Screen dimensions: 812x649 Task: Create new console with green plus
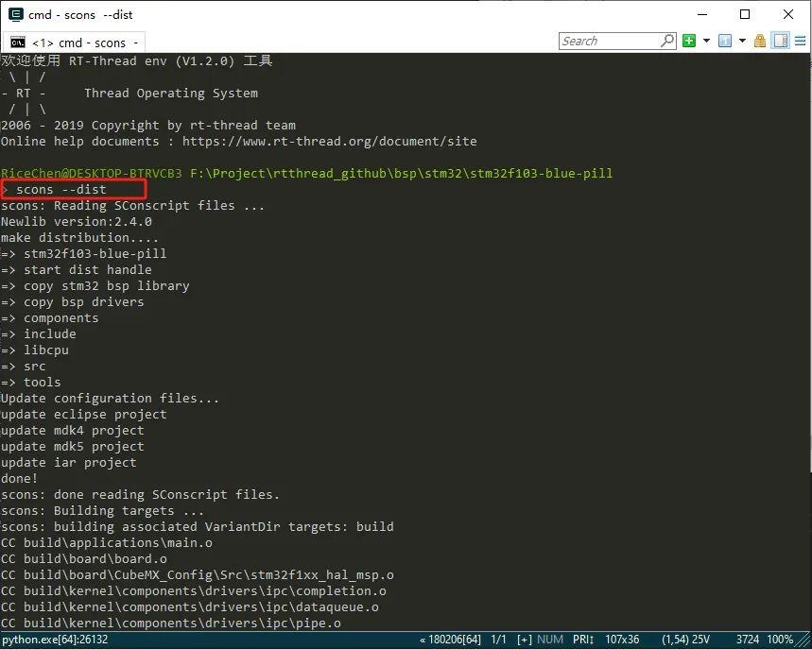(x=689, y=41)
